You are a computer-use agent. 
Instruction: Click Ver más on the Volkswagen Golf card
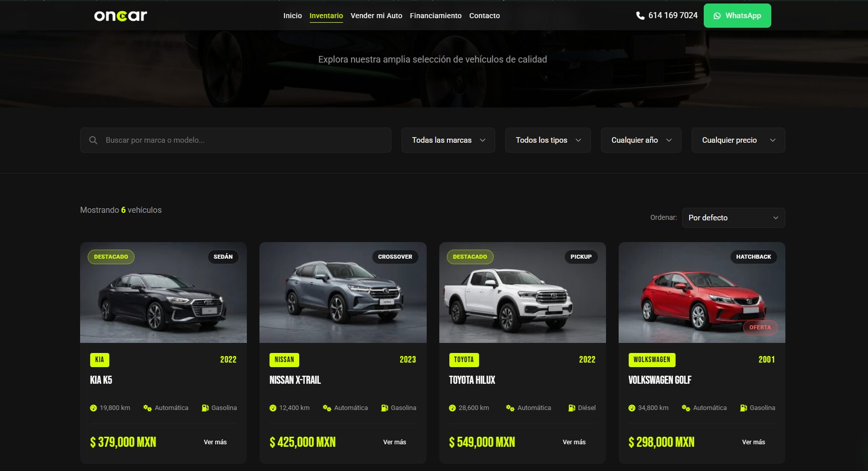(x=754, y=442)
